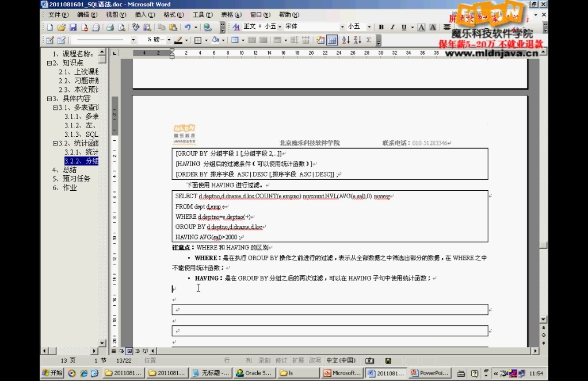Apply Bold formatting
This screenshot has width=588, height=381.
coord(381,27)
